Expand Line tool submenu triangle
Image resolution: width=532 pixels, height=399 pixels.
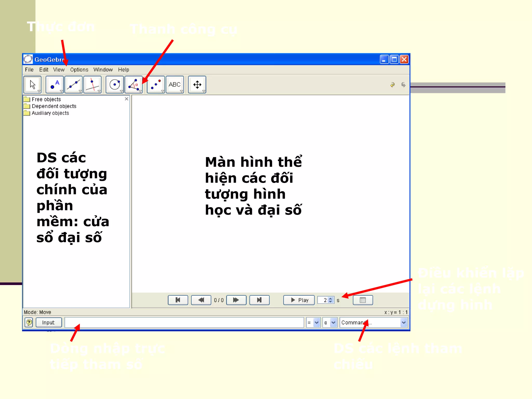80,91
